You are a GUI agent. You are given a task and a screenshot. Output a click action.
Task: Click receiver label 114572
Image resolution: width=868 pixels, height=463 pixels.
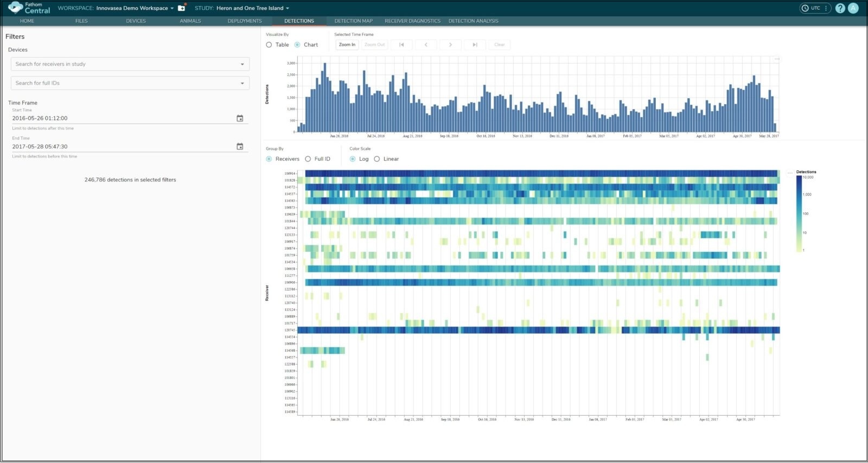(290, 187)
